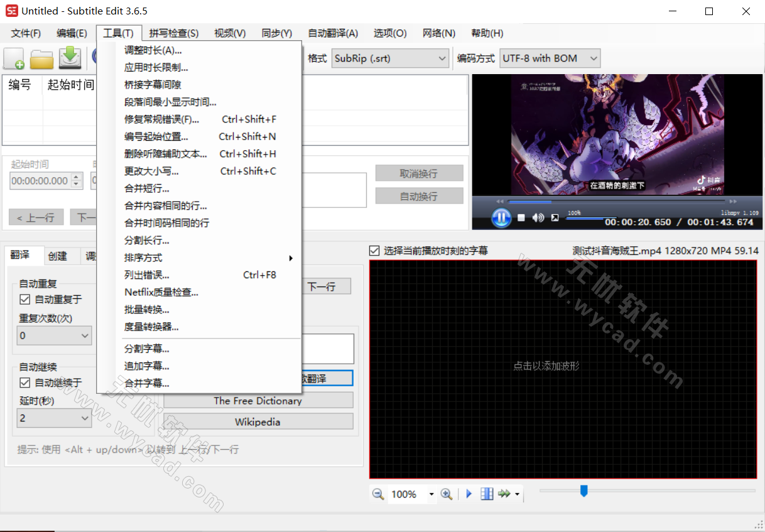Create a new subtitle file
Screen dimensions: 765x532
click(13, 58)
